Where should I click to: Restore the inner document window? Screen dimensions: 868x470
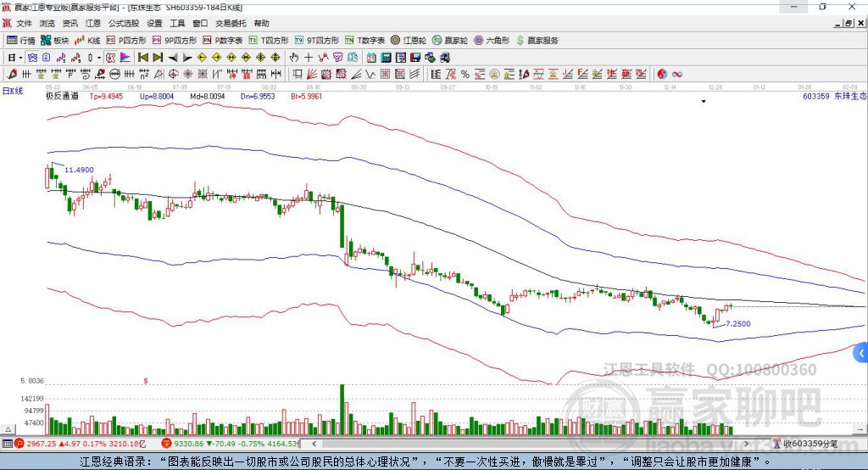pos(849,23)
